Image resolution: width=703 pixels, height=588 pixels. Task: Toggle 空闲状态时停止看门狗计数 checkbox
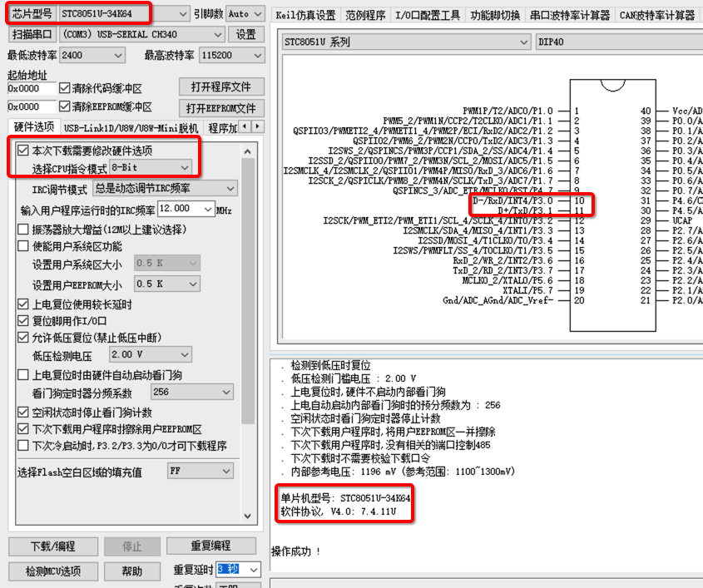(x=22, y=412)
